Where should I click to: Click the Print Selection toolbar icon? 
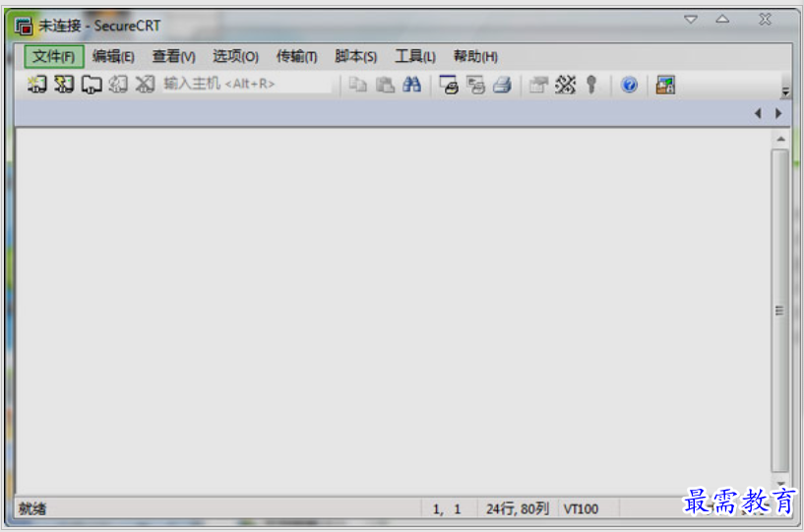(476, 85)
